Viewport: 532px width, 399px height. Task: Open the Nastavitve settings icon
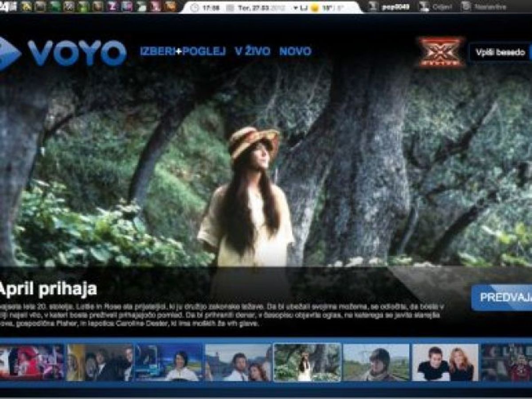(x=465, y=7)
